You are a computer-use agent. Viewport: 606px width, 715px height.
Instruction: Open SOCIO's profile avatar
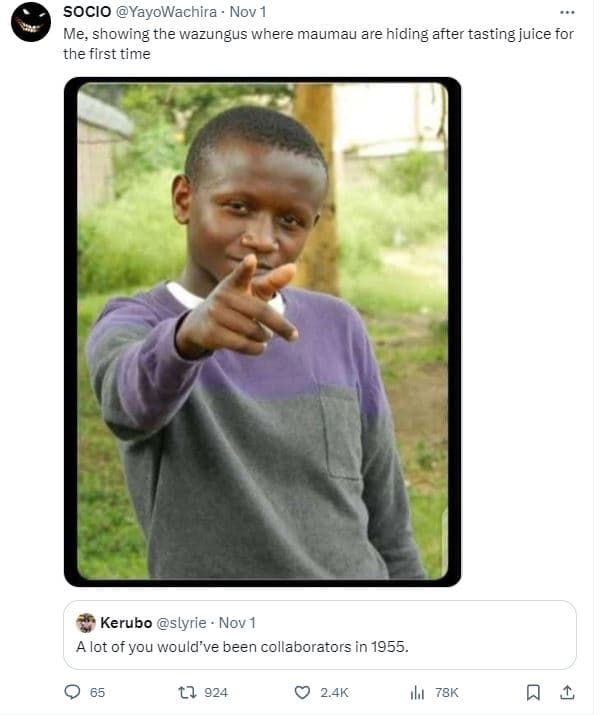pos(31,22)
